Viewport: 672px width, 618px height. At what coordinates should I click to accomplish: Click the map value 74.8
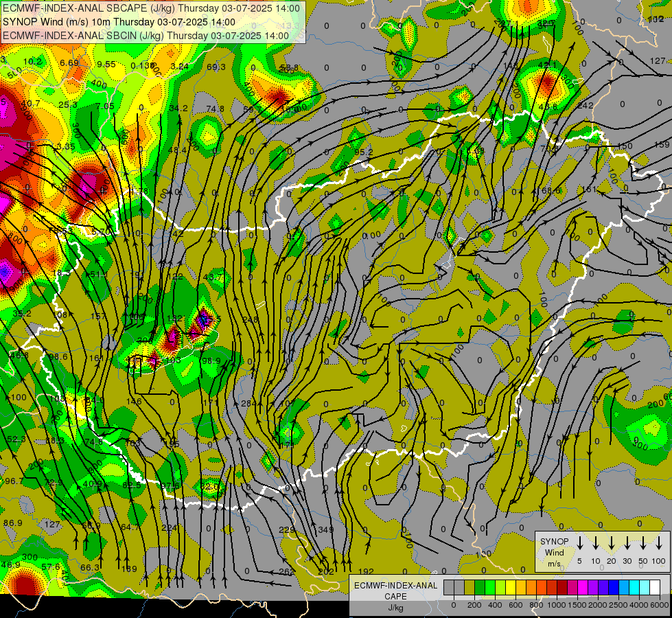click(x=215, y=109)
